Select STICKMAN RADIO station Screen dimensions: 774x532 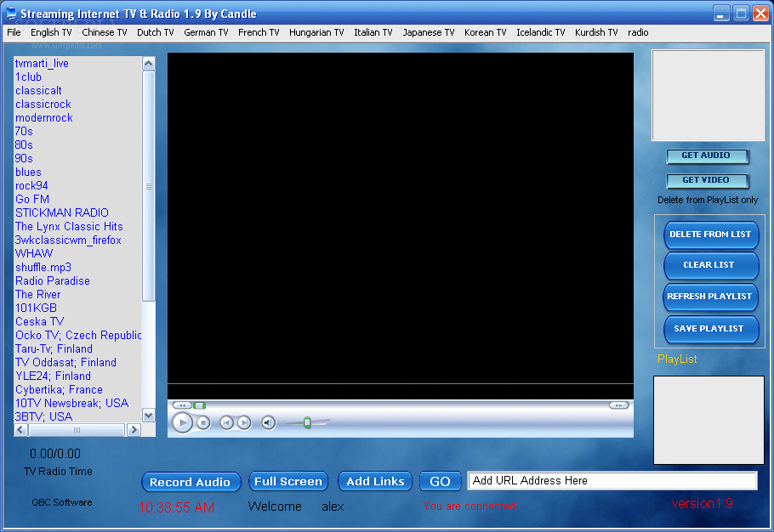point(62,213)
